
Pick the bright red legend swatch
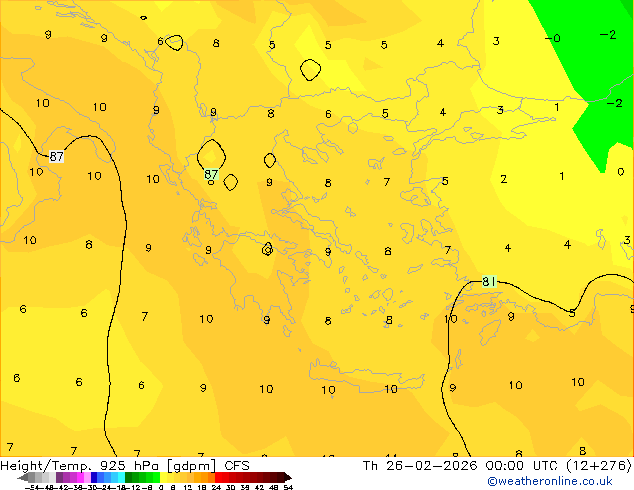point(218,477)
